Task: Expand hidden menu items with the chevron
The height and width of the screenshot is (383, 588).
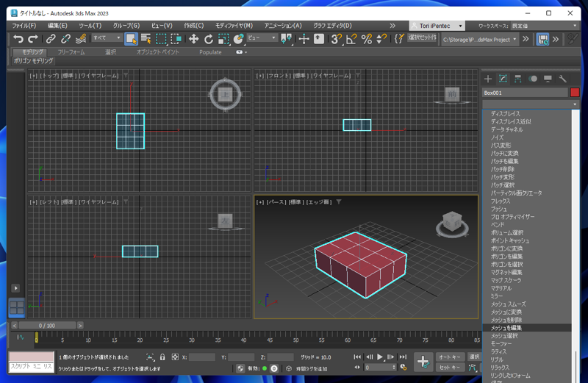Action: [392, 26]
